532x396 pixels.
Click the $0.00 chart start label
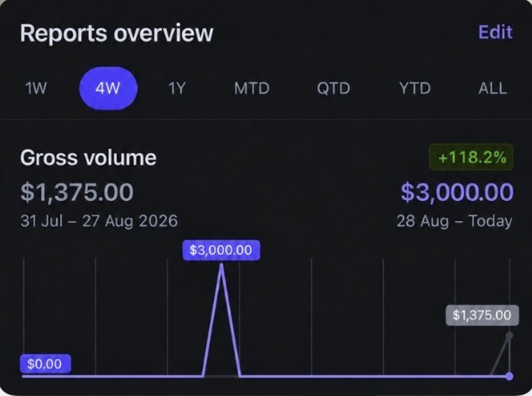[44, 364]
